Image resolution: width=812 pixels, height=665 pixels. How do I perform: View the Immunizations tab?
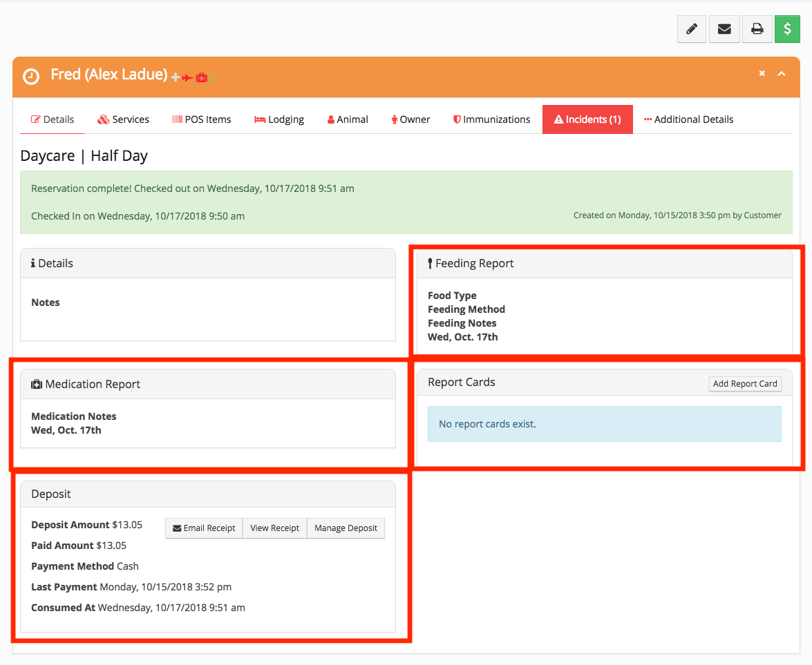pos(491,119)
